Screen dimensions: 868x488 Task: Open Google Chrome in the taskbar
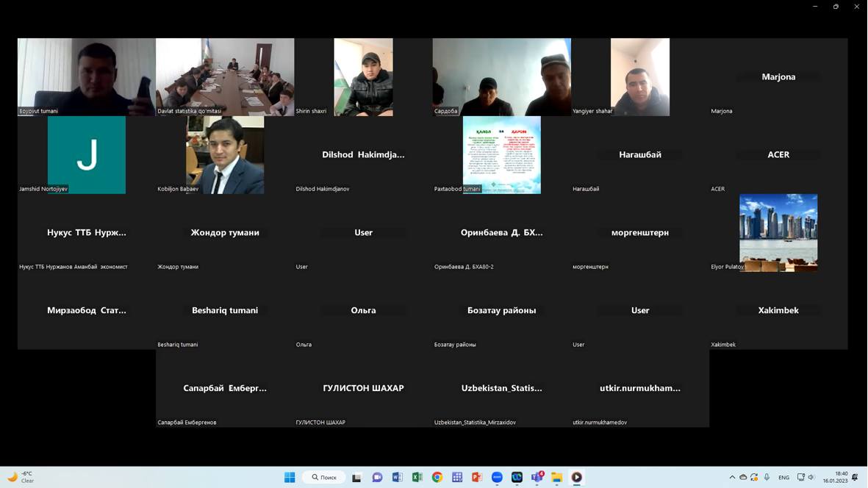pyautogui.click(x=437, y=477)
